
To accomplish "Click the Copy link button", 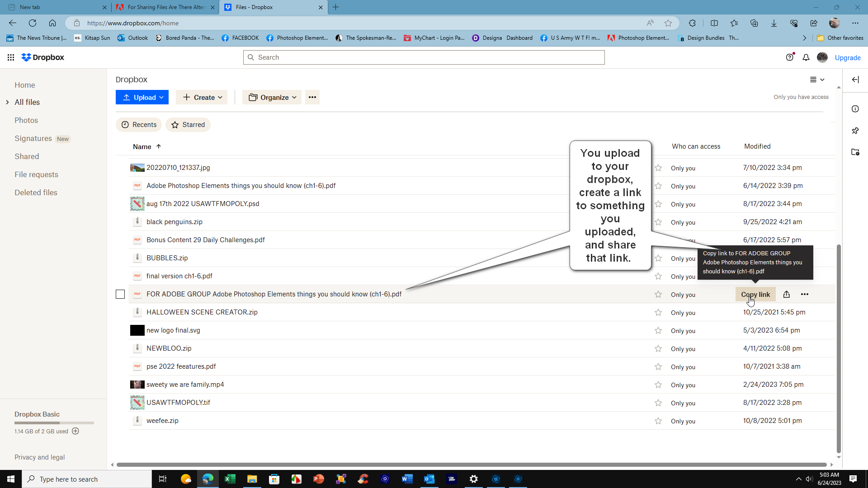I will point(755,294).
